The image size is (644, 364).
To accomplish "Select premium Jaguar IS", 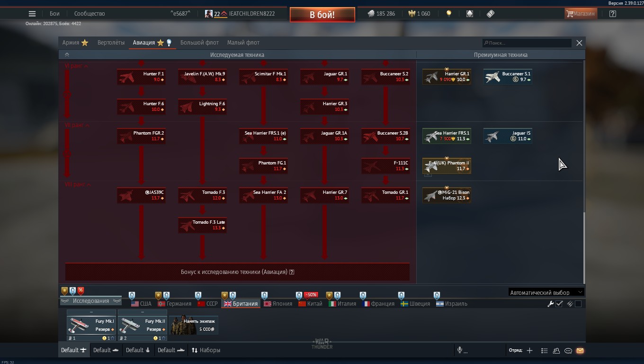I will tap(508, 136).
